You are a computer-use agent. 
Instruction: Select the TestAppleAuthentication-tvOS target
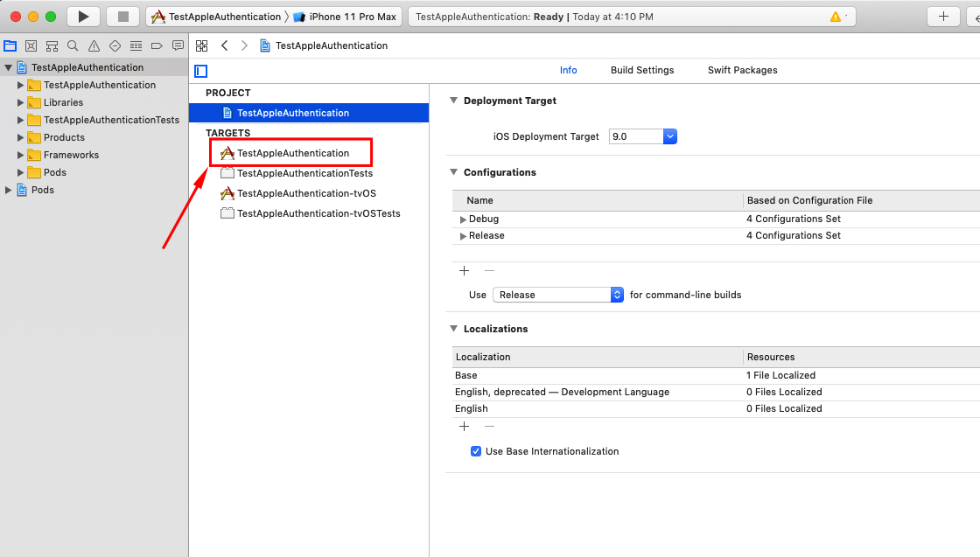point(305,193)
